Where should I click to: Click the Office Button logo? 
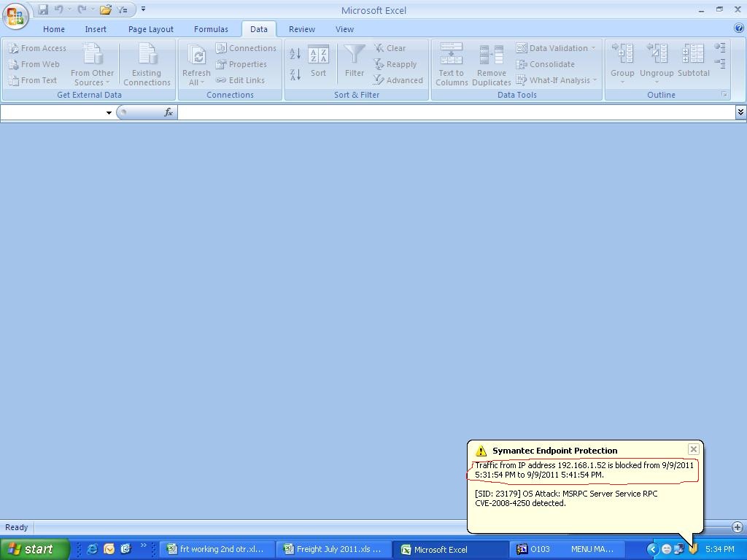pyautogui.click(x=15, y=15)
